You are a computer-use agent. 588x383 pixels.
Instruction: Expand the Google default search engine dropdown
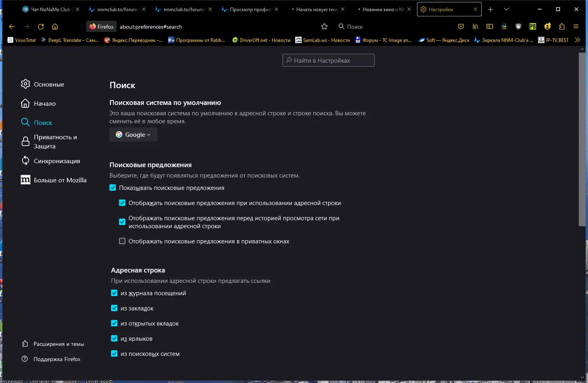(133, 135)
